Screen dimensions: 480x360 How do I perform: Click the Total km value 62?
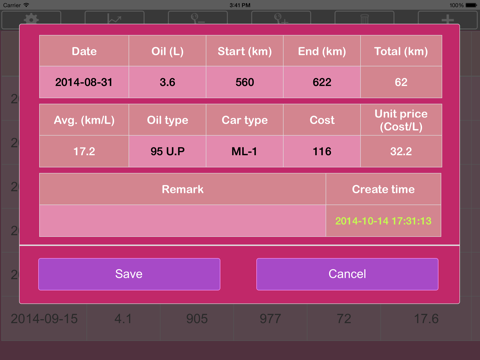coord(401,82)
